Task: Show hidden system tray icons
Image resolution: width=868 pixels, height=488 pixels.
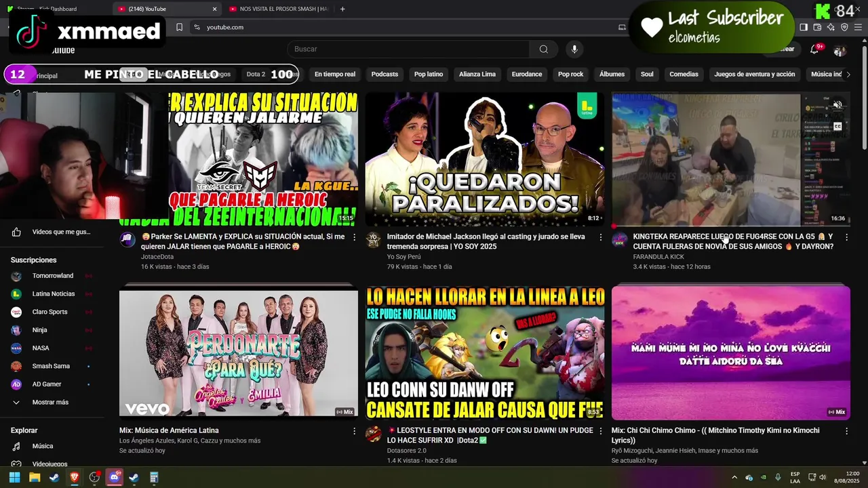Action: (x=734, y=477)
